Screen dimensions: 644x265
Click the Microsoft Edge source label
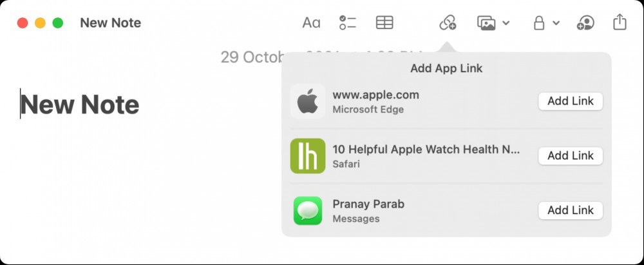(x=368, y=110)
